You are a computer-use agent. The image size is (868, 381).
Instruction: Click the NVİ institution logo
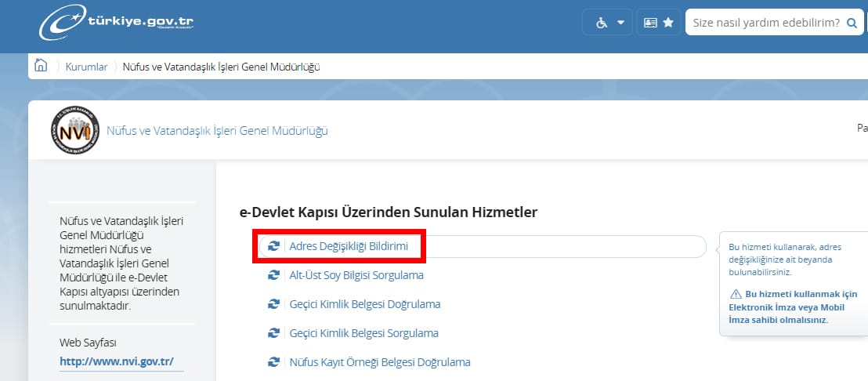click(x=74, y=130)
